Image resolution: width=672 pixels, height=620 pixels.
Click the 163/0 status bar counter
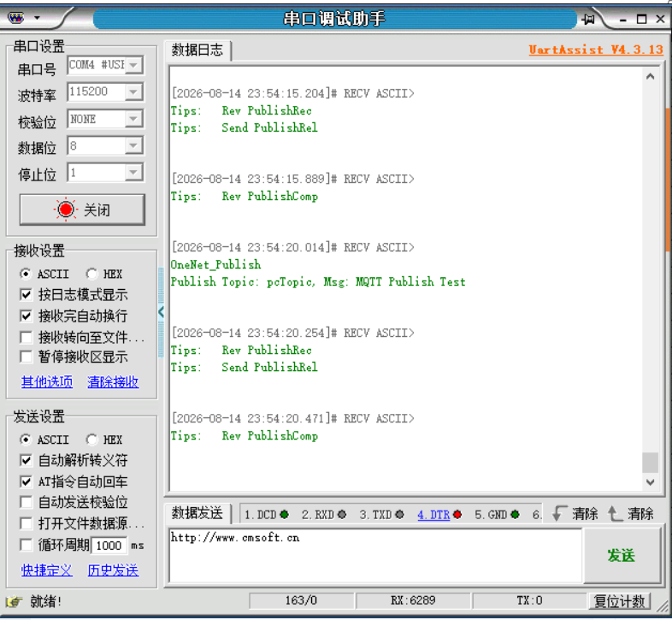301,600
